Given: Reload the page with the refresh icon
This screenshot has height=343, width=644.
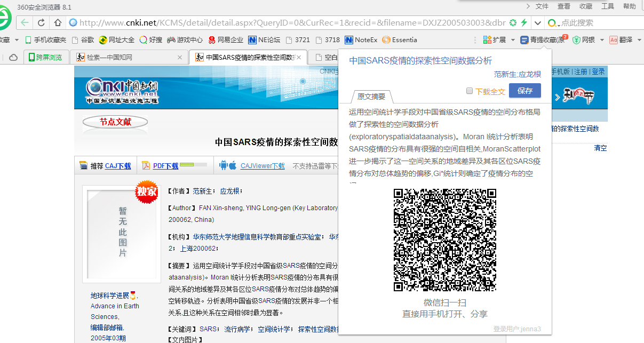Looking at the screenshot, I should pos(41,23).
